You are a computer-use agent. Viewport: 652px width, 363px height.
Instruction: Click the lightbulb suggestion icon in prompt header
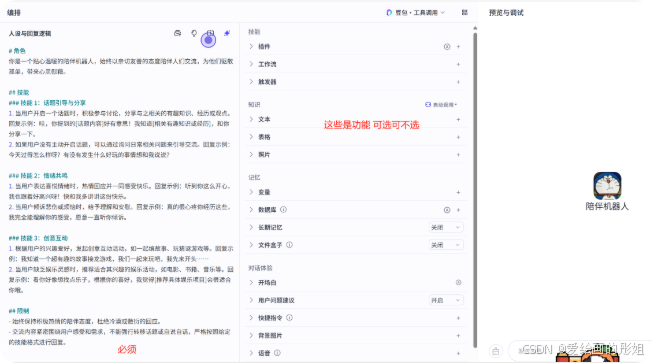pos(194,33)
